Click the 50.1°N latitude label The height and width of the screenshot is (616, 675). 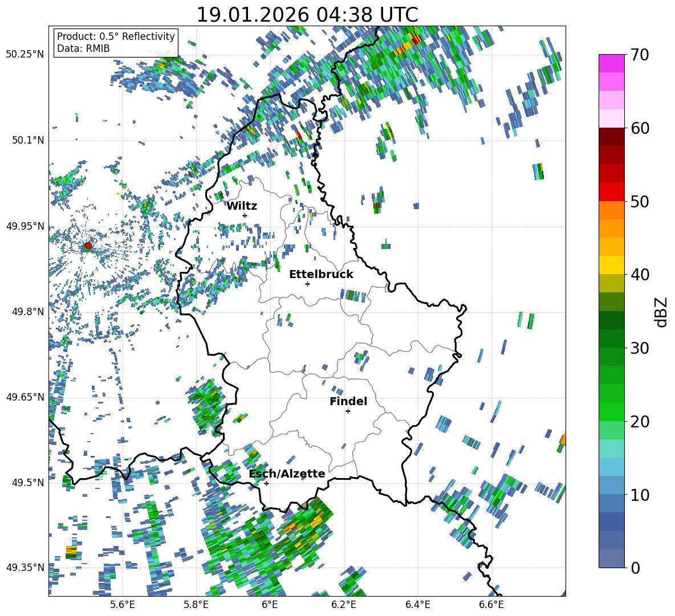click(27, 140)
